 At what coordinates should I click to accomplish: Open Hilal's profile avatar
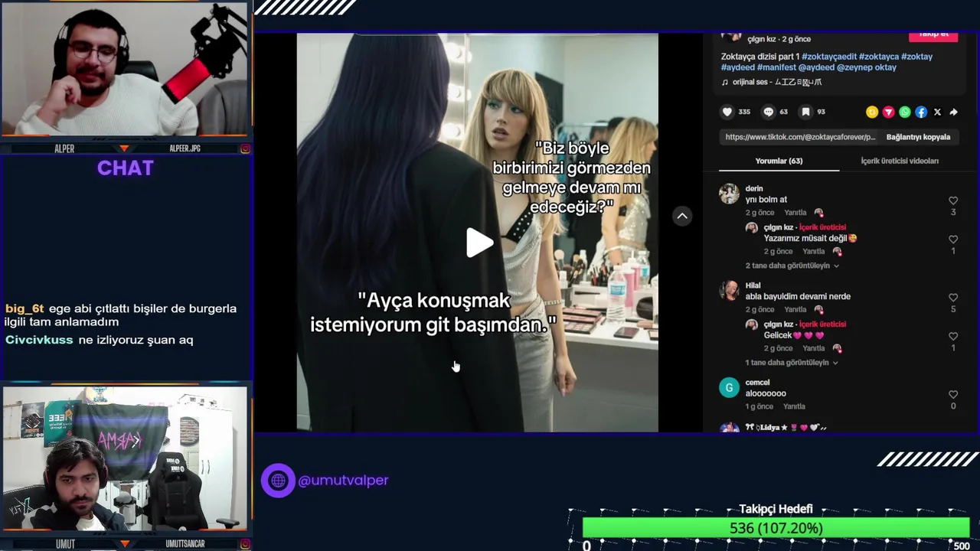[729, 291]
